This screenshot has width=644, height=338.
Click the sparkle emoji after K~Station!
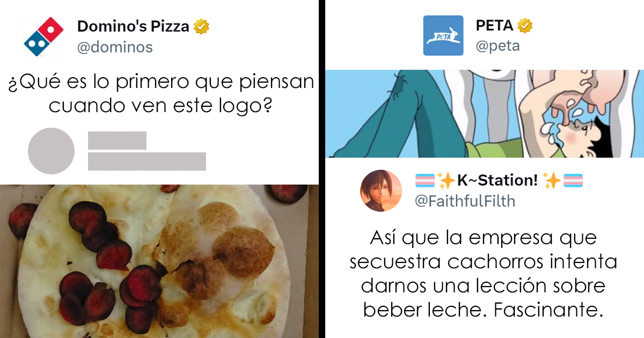pos(552,181)
